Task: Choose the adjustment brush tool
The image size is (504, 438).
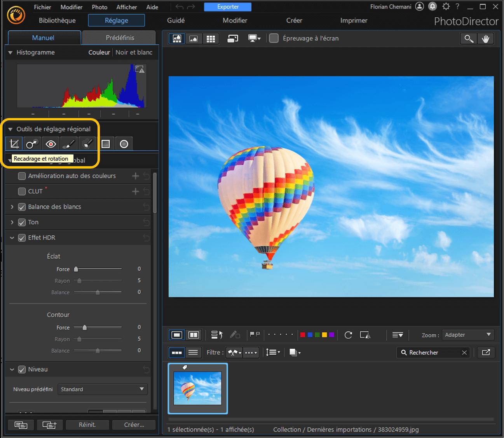Action: click(x=69, y=144)
